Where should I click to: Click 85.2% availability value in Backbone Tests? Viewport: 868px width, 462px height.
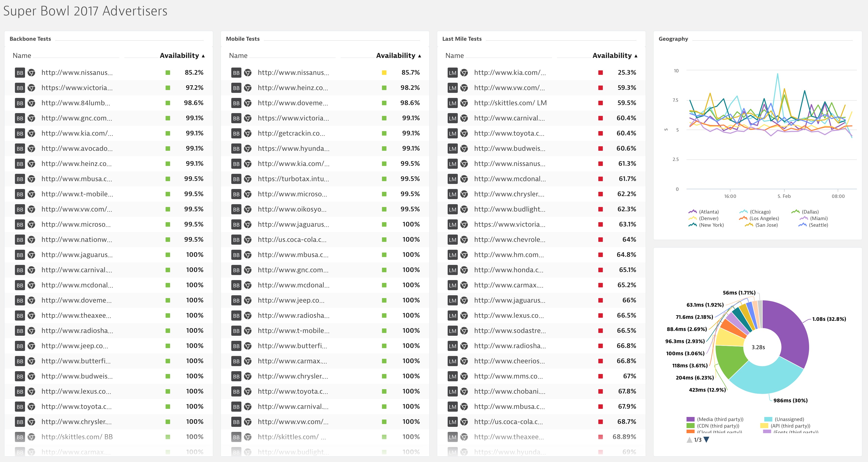point(194,73)
